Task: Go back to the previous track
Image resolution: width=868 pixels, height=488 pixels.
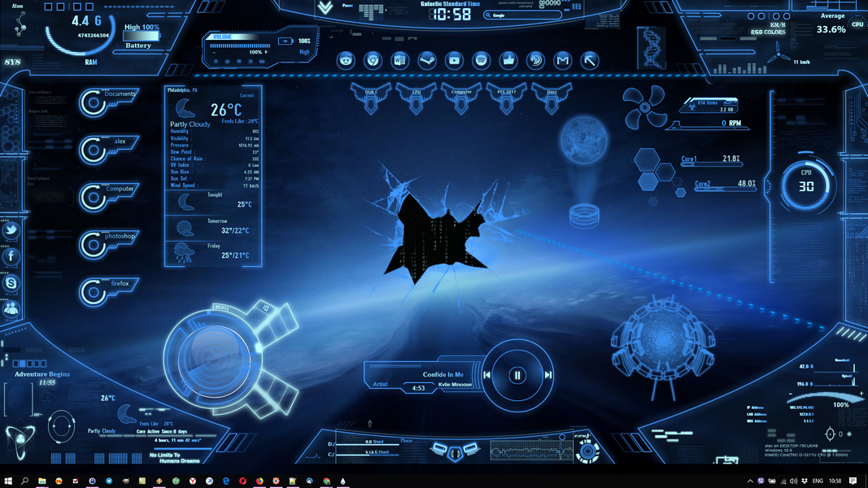Action: coord(486,375)
